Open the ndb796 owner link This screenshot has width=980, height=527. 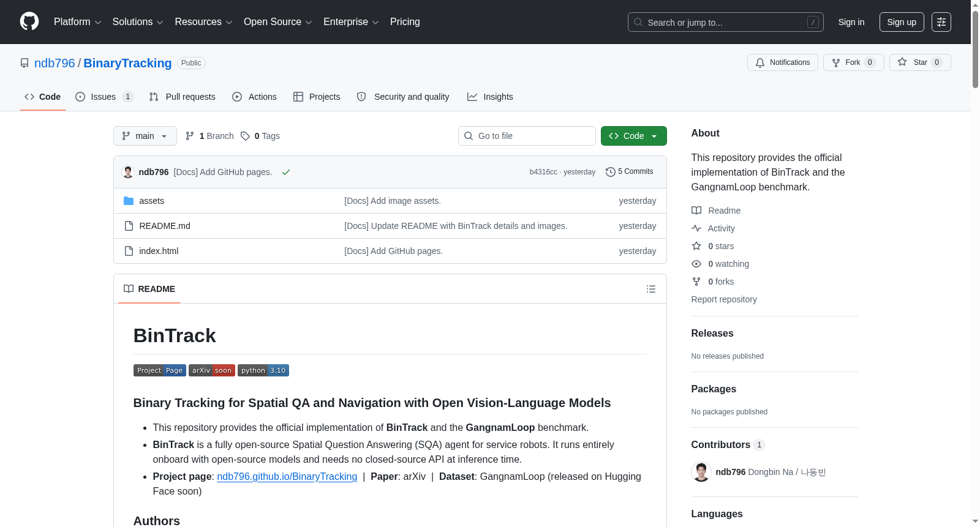coord(55,63)
